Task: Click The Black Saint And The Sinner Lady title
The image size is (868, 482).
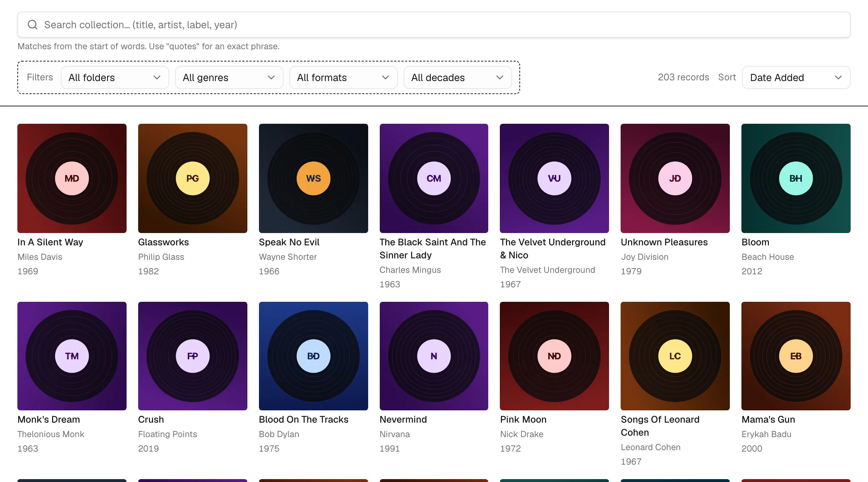Action: [433, 249]
